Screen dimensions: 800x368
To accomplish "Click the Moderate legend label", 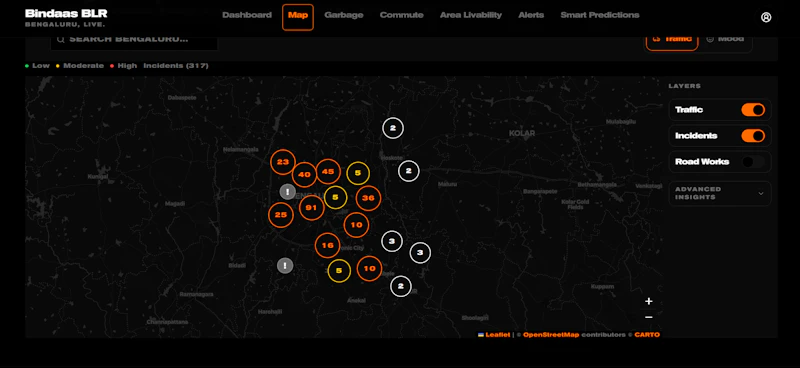I will click(84, 66).
